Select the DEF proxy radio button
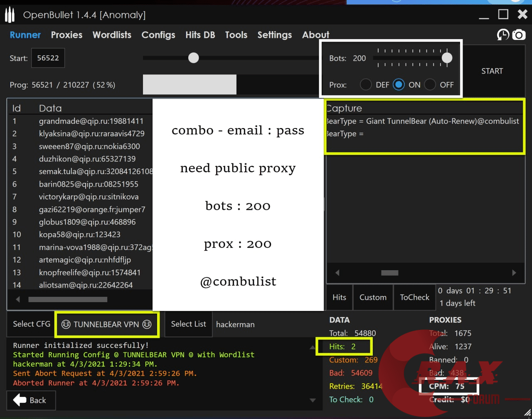The width and height of the screenshot is (532, 419). [x=366, y=85]
